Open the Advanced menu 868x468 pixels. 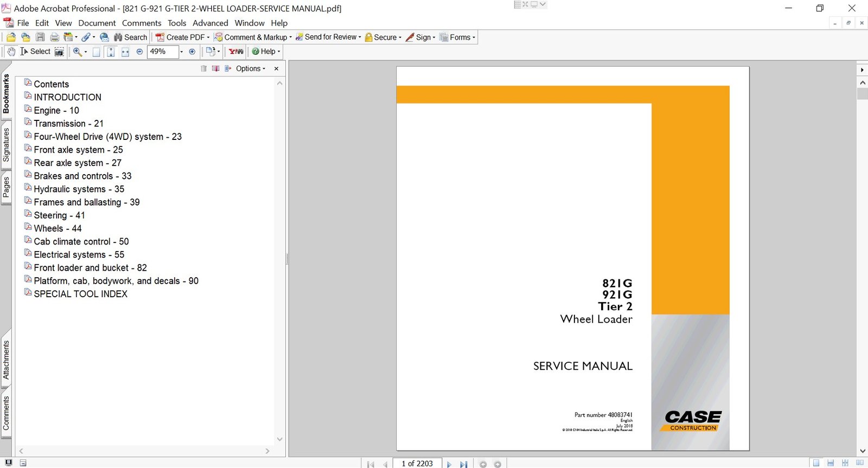tap(210, 23)
